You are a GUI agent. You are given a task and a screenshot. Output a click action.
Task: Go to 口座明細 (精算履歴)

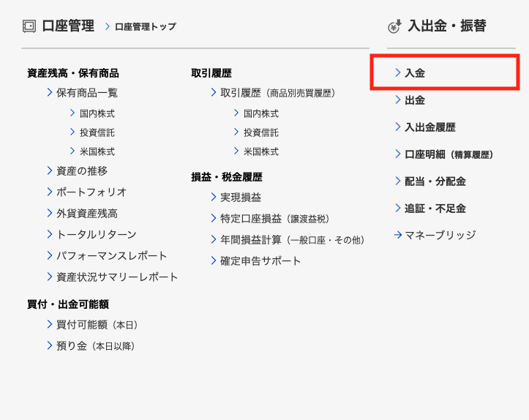point(449,154)
